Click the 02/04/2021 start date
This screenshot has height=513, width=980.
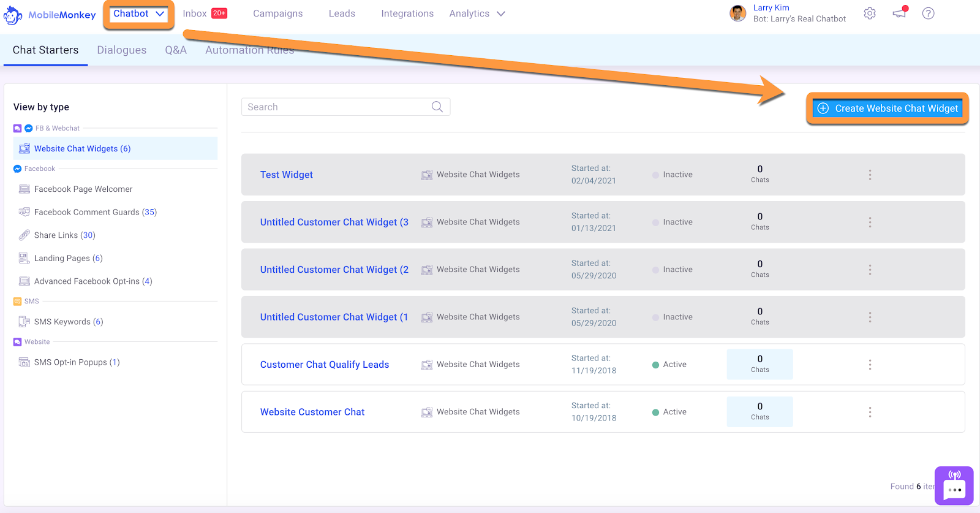pos(594,181)
